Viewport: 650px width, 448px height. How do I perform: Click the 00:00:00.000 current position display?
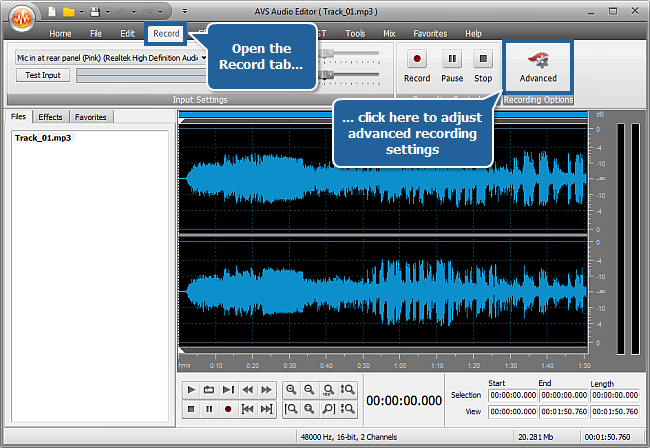tap(404, 400)
